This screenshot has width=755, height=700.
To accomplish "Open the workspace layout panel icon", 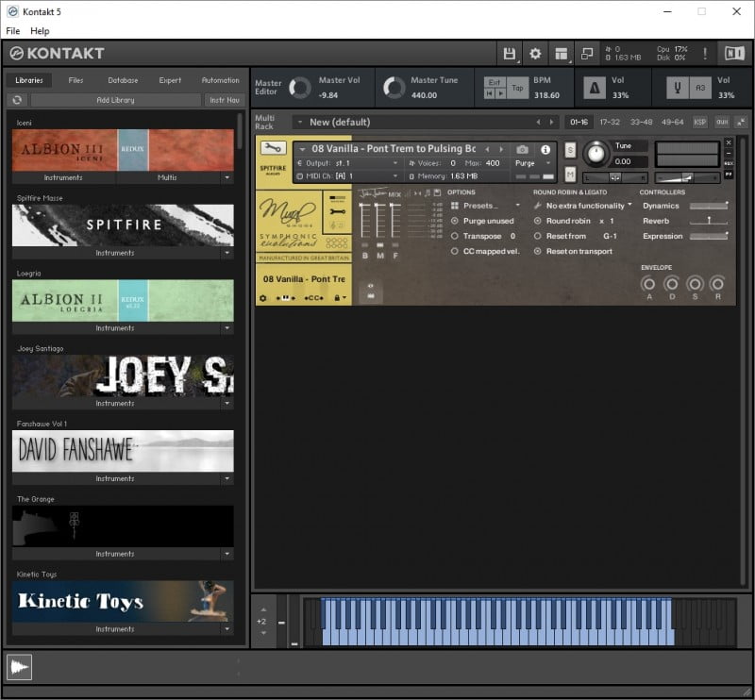I will (561, 54).
